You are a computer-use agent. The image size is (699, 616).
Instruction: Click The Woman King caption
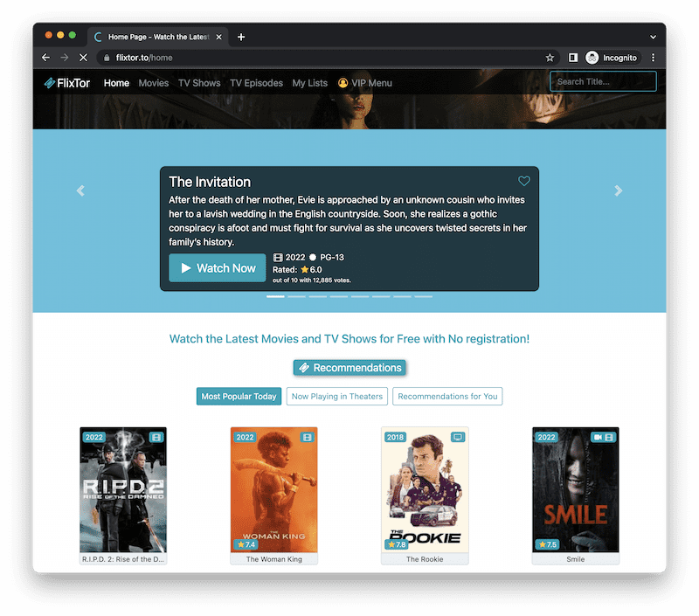pos(274,559)
